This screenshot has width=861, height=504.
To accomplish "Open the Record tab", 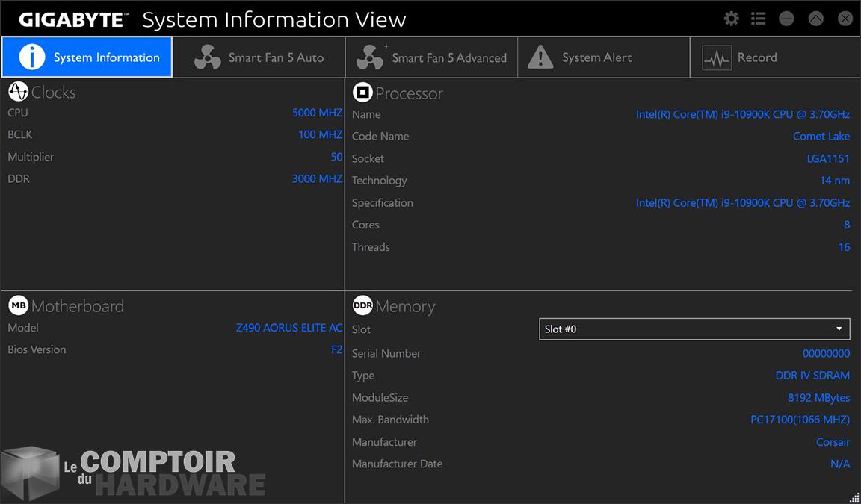I will [x=775, y=57].
